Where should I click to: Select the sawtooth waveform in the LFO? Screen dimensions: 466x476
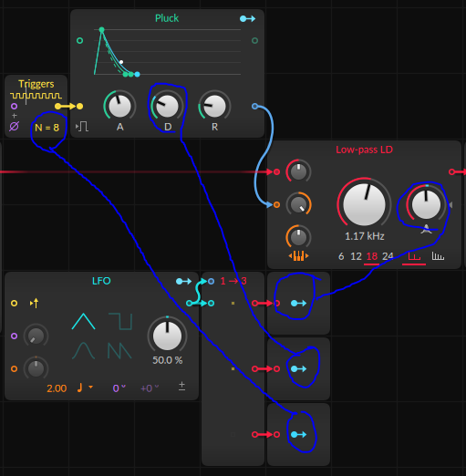point(119,351)
